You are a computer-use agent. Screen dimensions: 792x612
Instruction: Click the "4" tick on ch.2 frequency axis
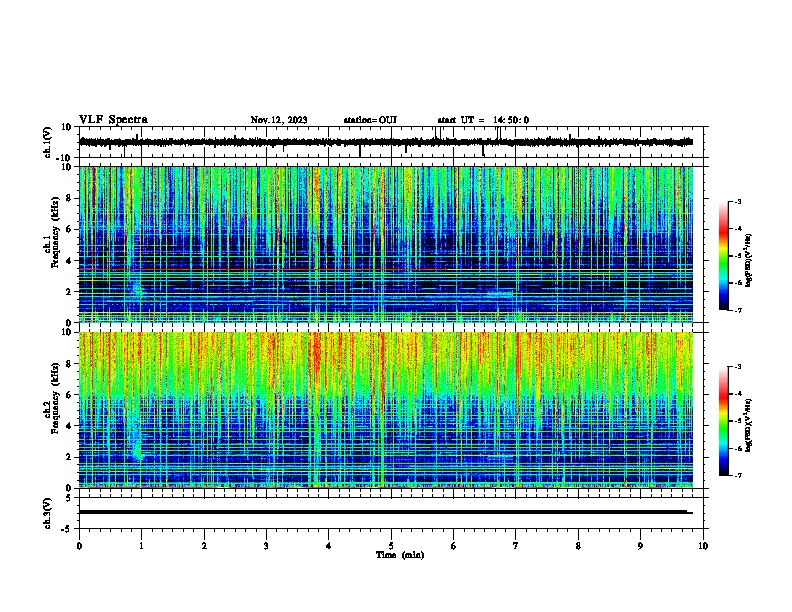[70, 426]
